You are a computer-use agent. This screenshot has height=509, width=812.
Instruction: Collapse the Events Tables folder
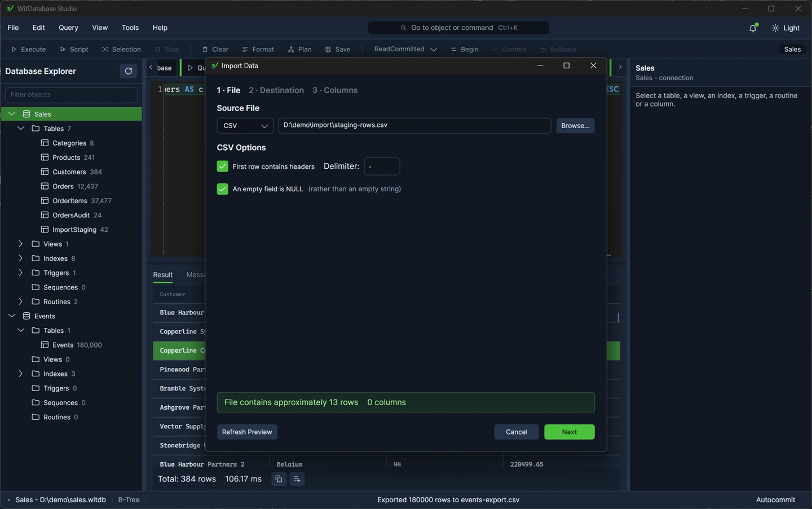(21, 331)
